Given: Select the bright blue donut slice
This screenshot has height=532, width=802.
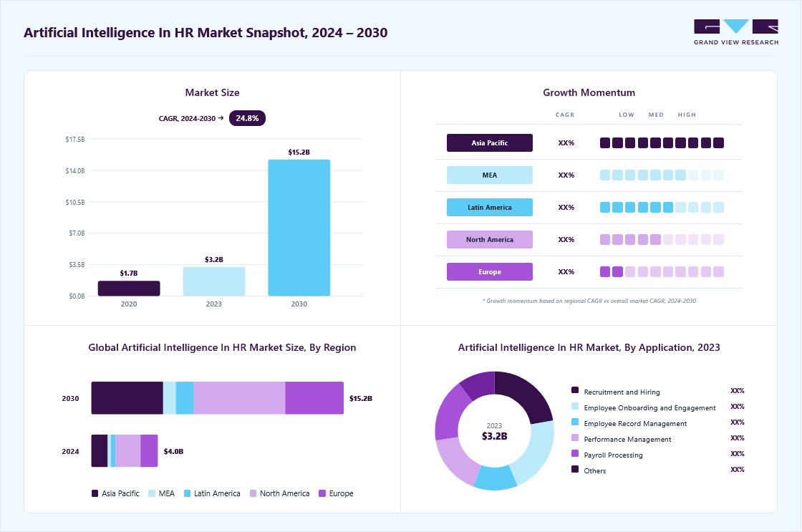Looking at the screenshot, I should click(x=495, y=478).
